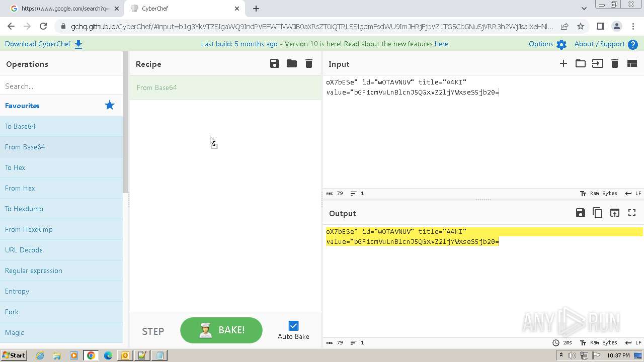Select the Entropy operation
This screenshot has height=362, width=644.
pos(61,291)
